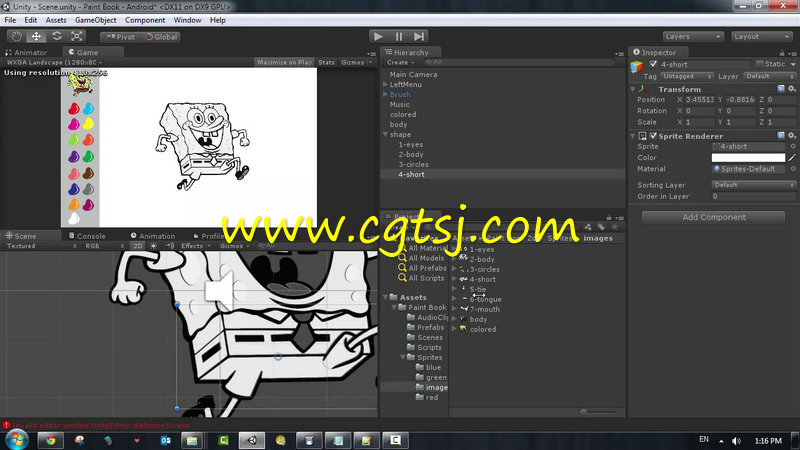Open the Layout dropdown
This screenshot has height=450, width=800.
click(x=761, y=37)
